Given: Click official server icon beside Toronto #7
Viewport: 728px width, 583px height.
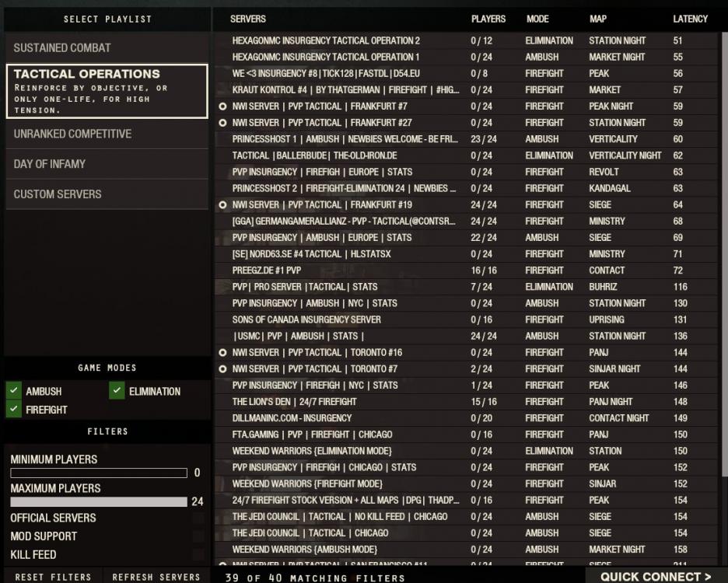Looking at the screenshot, I should point(223,369).
